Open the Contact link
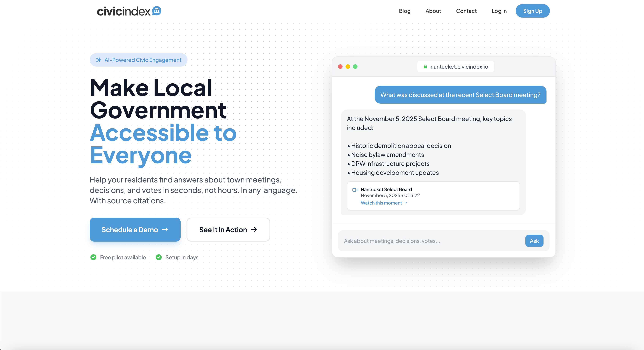The image size is (644, 350). (x=466, y=11)
